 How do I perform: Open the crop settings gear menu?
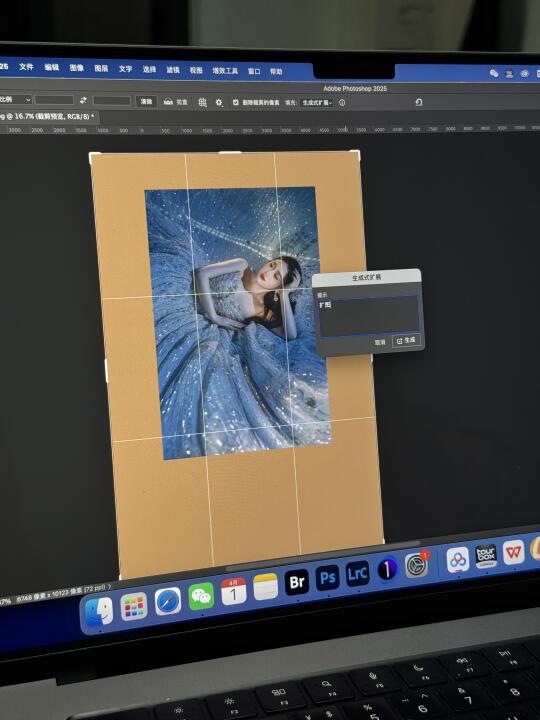[x=219, y=102]
